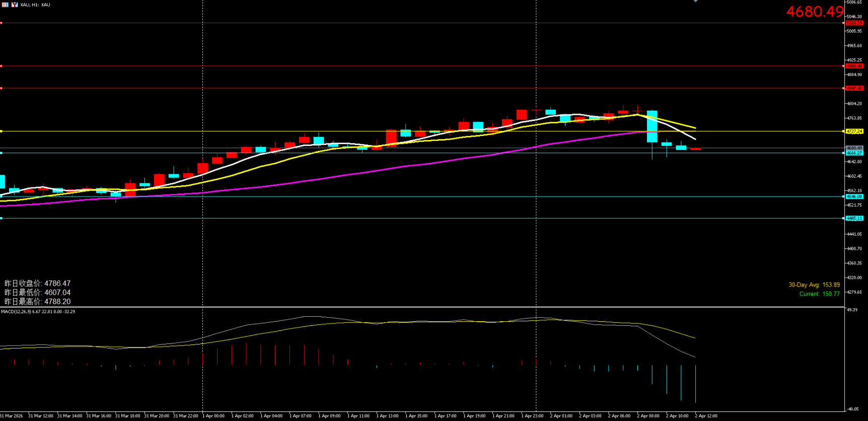
Task: Click the 30-Day Avg 153.89 label
Action: pos(814,285)
